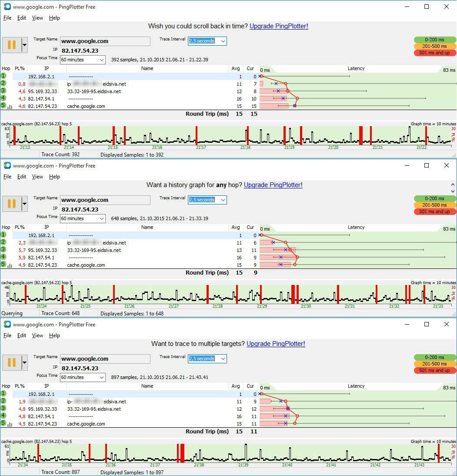Follow Upgrade PingPlotter link in top window
This screenshot has height=476, width=457.
[279, 26]
